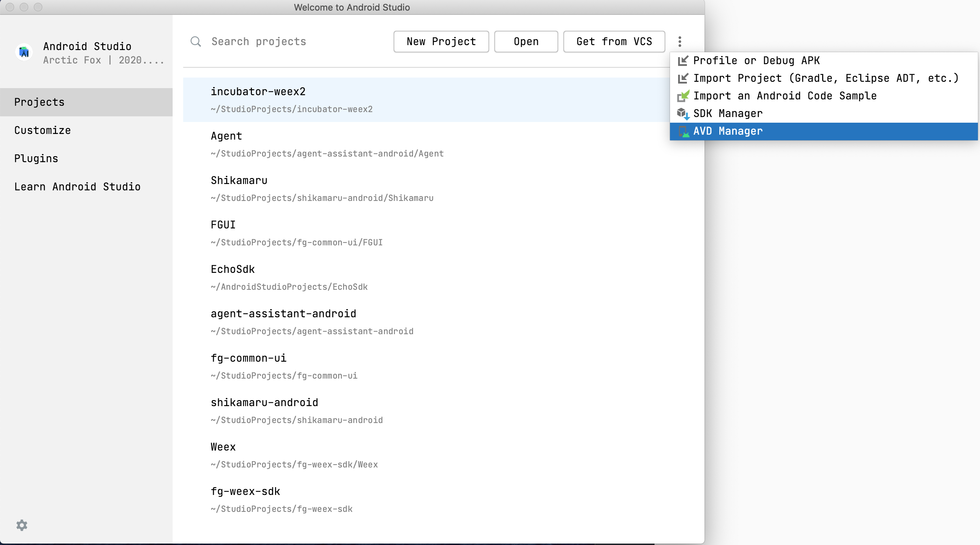
Task: Open the incubator-weex2 project
Action: [426, 100]
